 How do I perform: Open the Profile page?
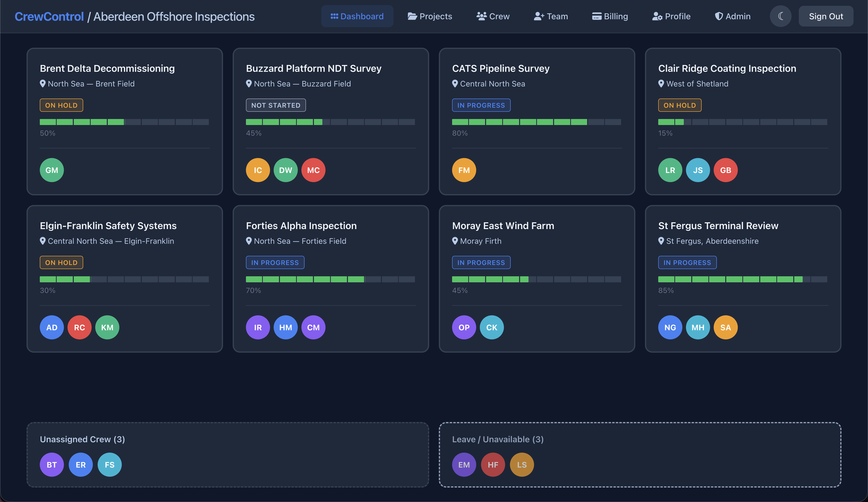pyautogui.click(x=671, y=16)
